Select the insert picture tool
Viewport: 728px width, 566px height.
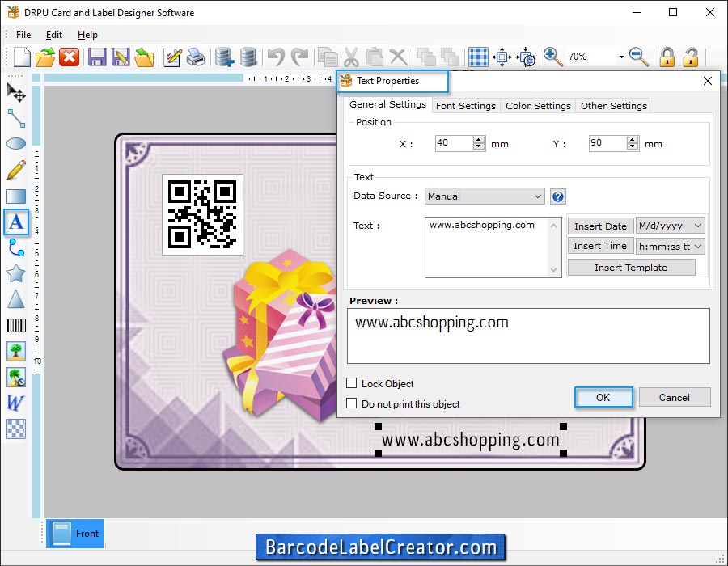[x=16, y=352]
